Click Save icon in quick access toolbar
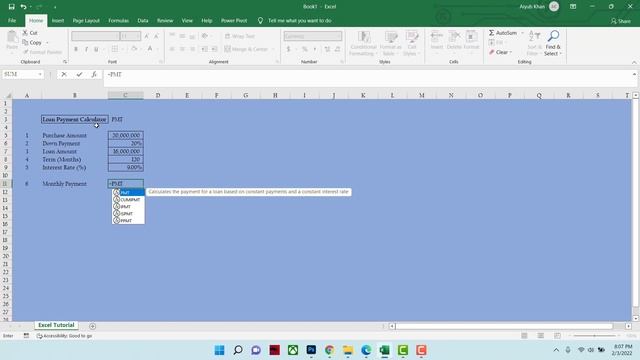 11,7
